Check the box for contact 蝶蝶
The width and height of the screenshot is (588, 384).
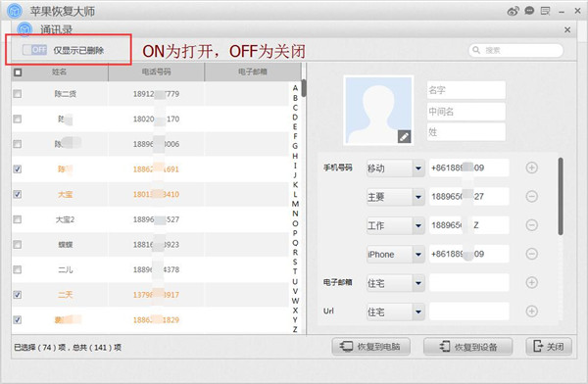pos(18,245)
